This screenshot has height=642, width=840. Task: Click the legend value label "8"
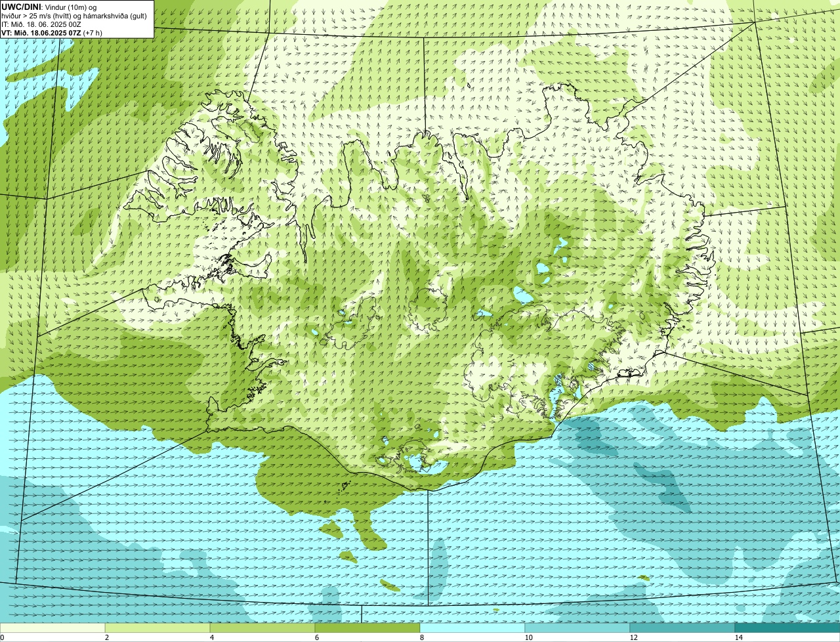coord(421,637)
